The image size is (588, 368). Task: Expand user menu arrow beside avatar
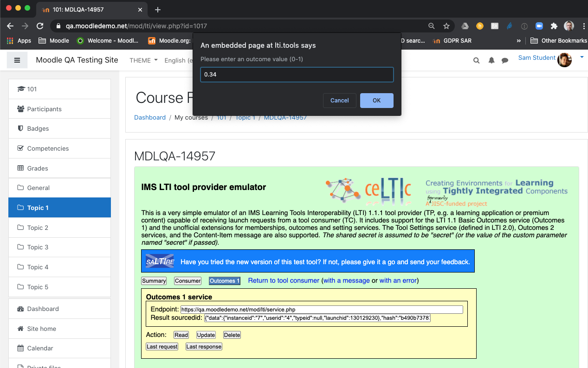(582, 57)
